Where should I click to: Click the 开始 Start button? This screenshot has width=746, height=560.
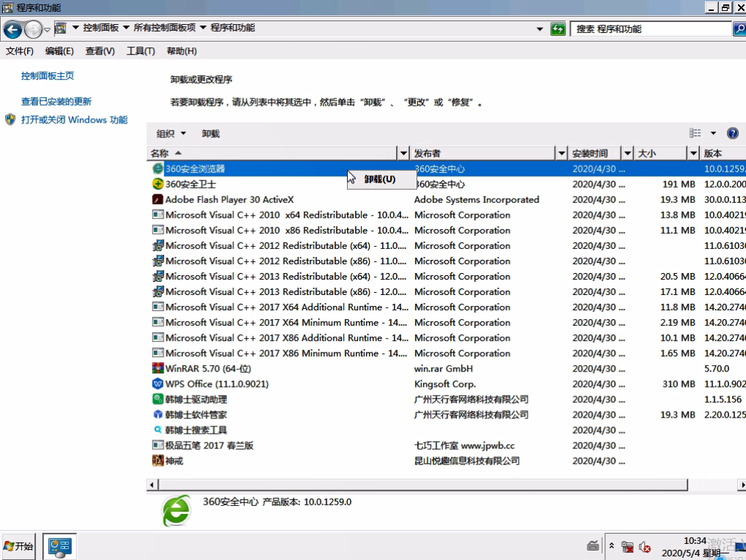tap(19, 547)
